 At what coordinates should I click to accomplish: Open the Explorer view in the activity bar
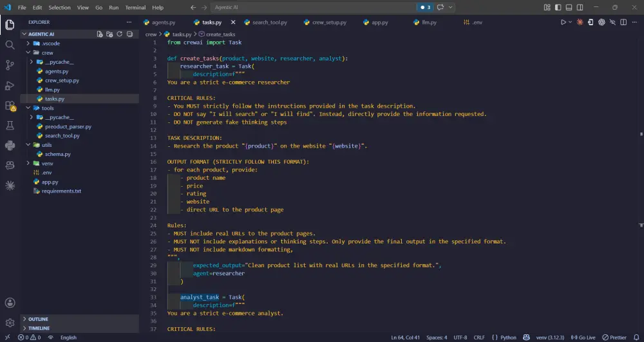(10, 24)
